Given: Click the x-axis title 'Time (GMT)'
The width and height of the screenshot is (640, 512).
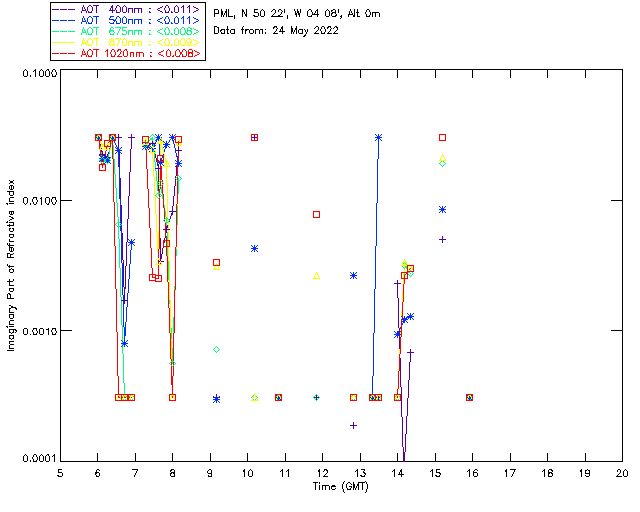Looking at the screenshot, I should tap(341, 487).
